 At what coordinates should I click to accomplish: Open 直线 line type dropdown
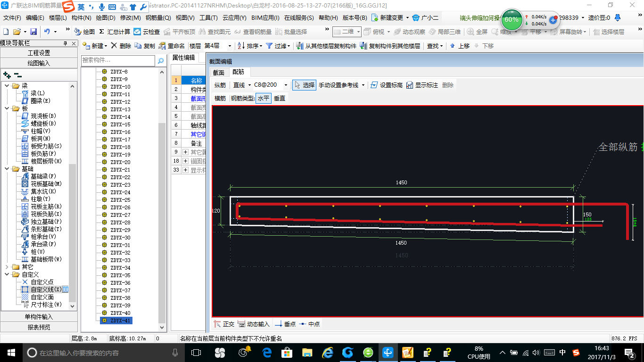[x=249, y=85]
